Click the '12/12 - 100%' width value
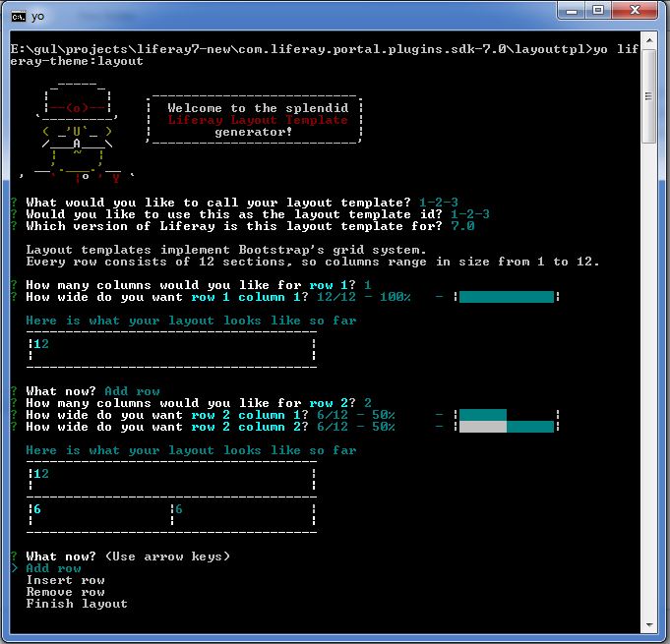The image size is (670, 644). point(364,297)
